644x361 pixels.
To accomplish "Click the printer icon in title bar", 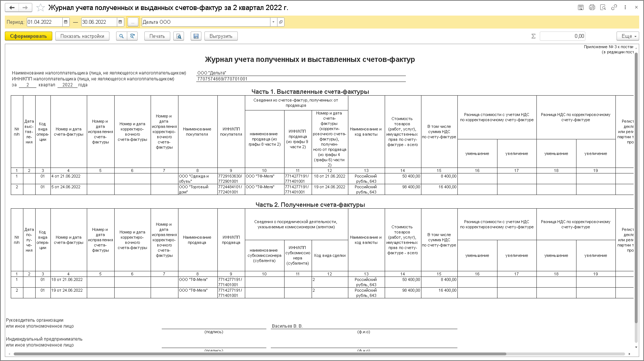I will click(592, 7).
